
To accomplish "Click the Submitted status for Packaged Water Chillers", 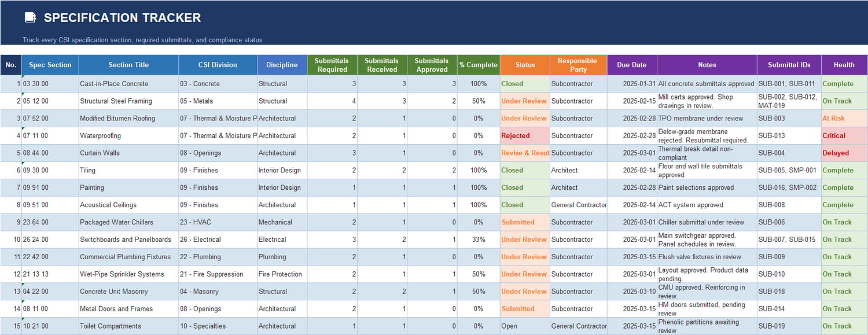I will [525, 222].
